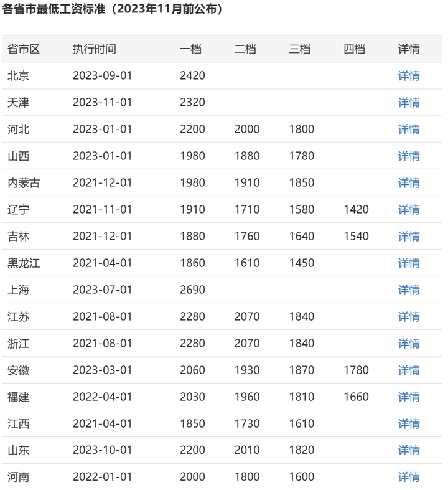Screen dimensions: 448x490
Task: Click the 二档 column header
Action: 245,49
